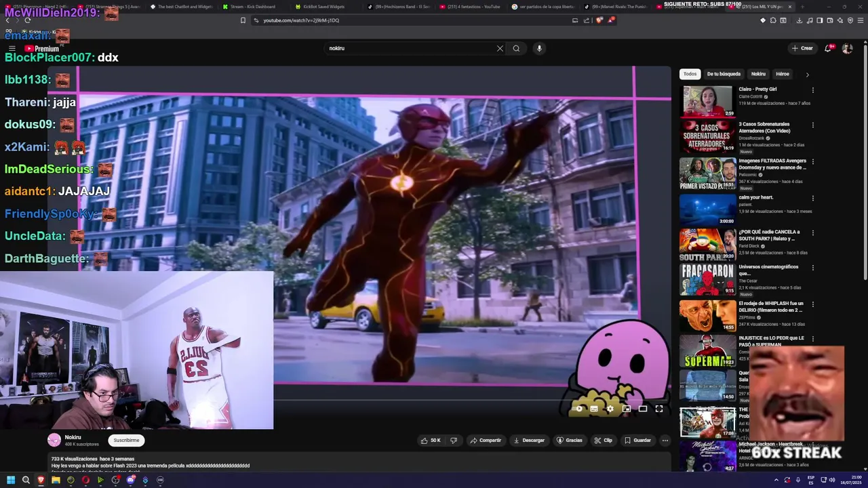Like the video with 50 K likes
868x488 pixels.
[x=430, y=441]
